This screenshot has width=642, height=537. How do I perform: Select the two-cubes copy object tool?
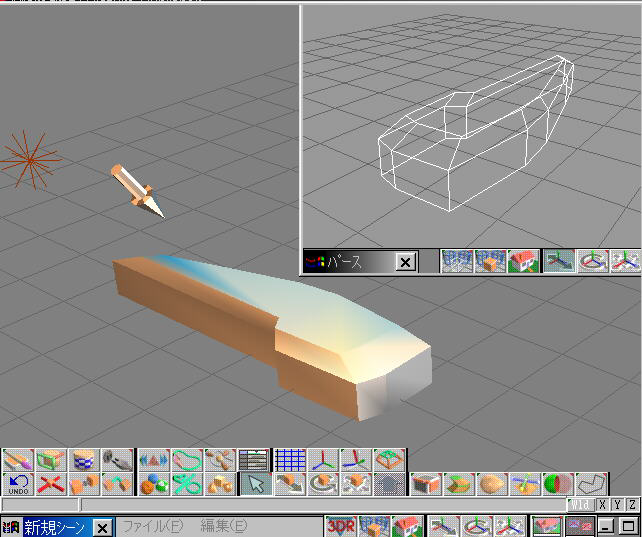coord(84,484)
